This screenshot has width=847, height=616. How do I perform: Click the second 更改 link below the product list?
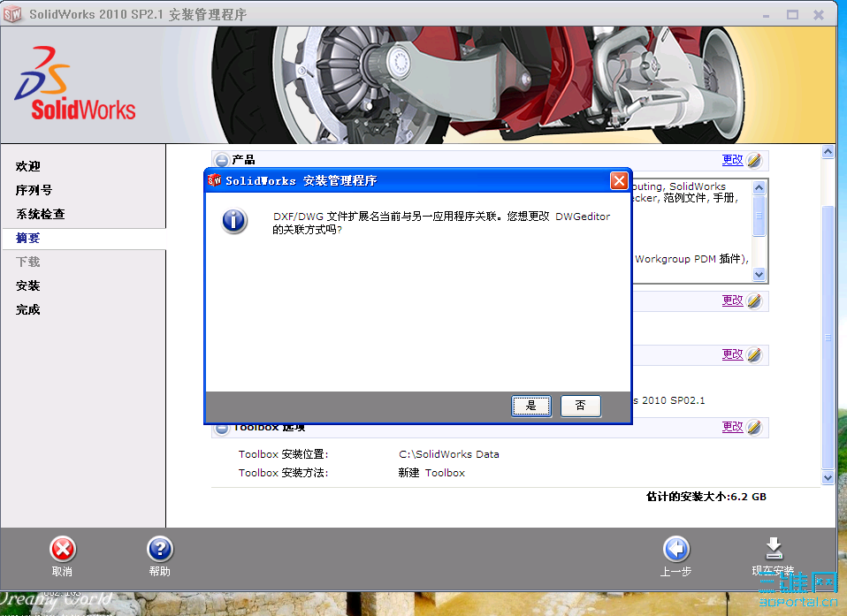(732, 300)
